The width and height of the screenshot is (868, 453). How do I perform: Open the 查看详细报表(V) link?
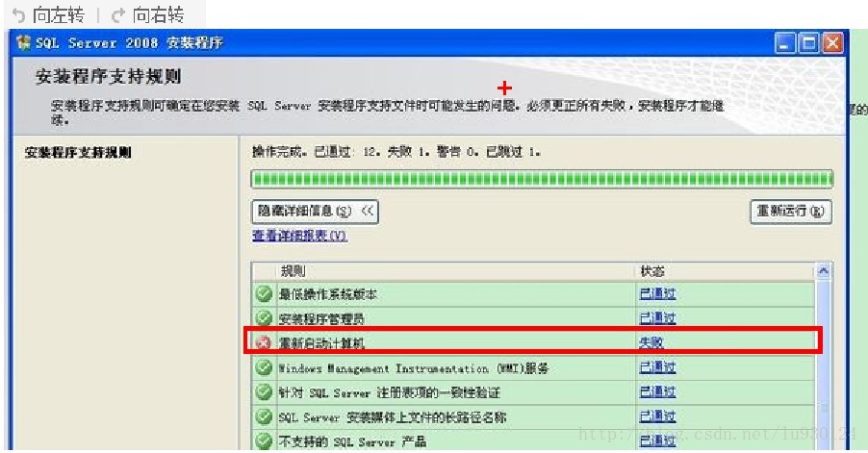pyautogui.click(x=299, y=236)
